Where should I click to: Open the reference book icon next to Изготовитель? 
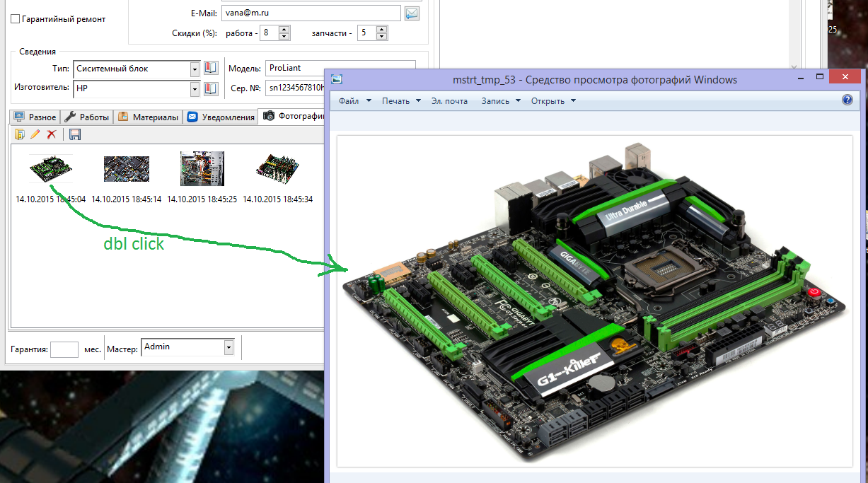(x=210, y=88)
